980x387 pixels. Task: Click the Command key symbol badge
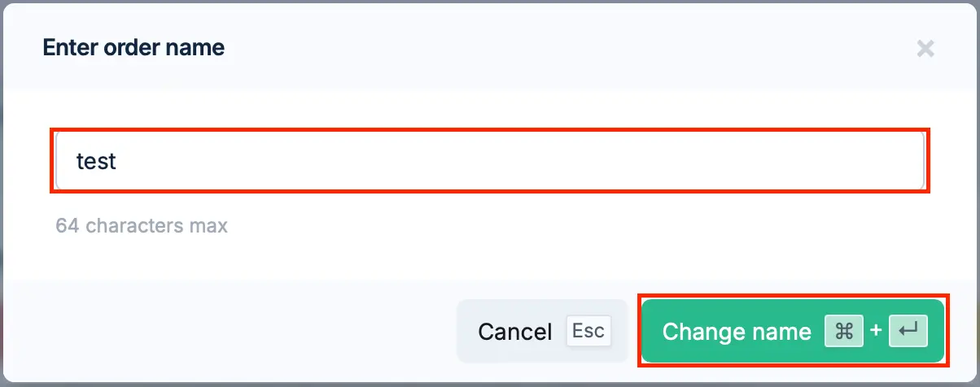[x=844, y=331]
